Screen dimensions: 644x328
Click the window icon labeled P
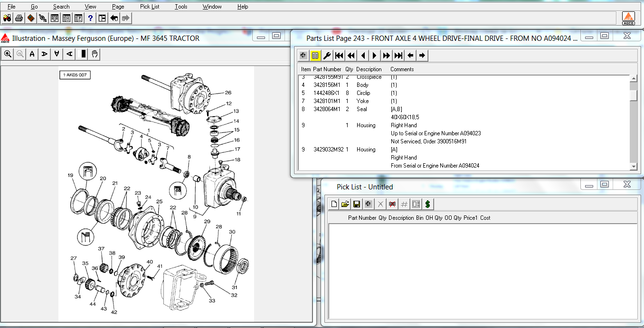(x=78, y=18)
